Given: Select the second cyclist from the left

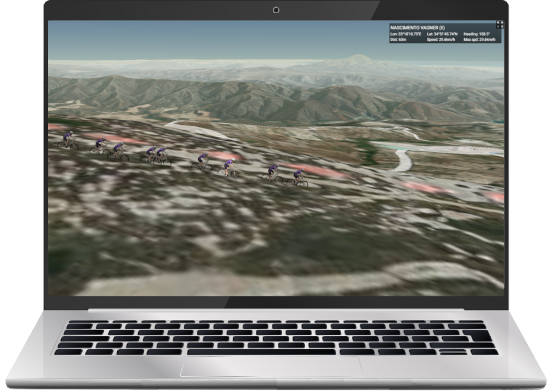Looking at the screenshot, I should [x=100, y=146].
